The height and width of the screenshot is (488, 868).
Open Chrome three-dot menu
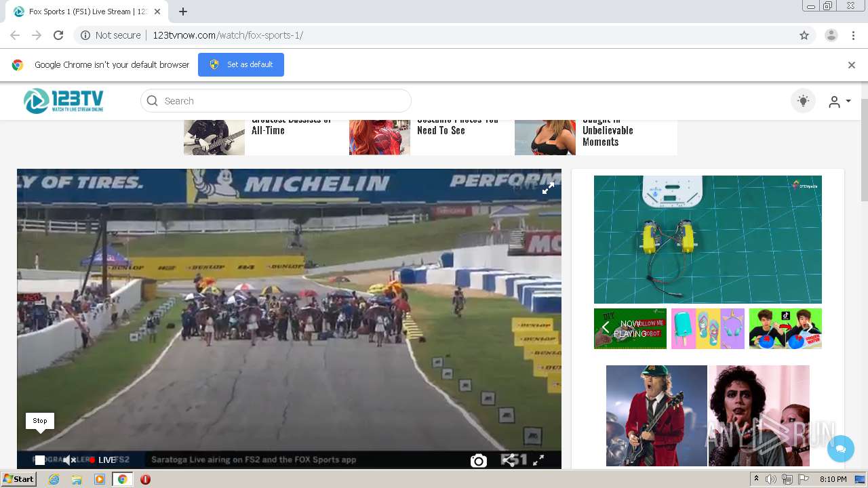click(853, 35)
